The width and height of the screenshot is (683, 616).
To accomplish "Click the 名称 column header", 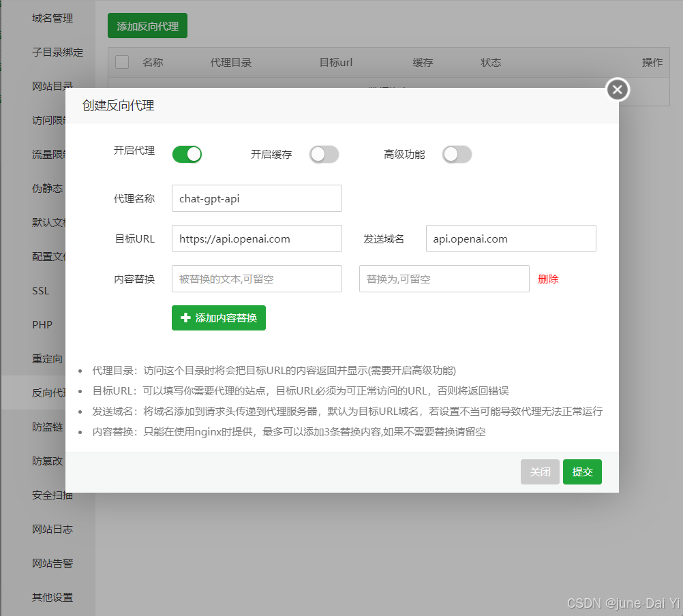I will click(153, 62).
